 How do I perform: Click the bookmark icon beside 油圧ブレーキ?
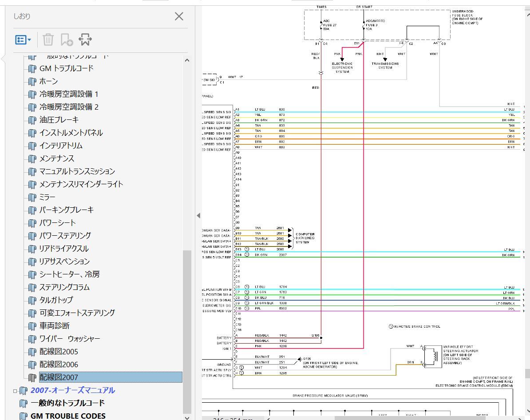tap(32, 120)
